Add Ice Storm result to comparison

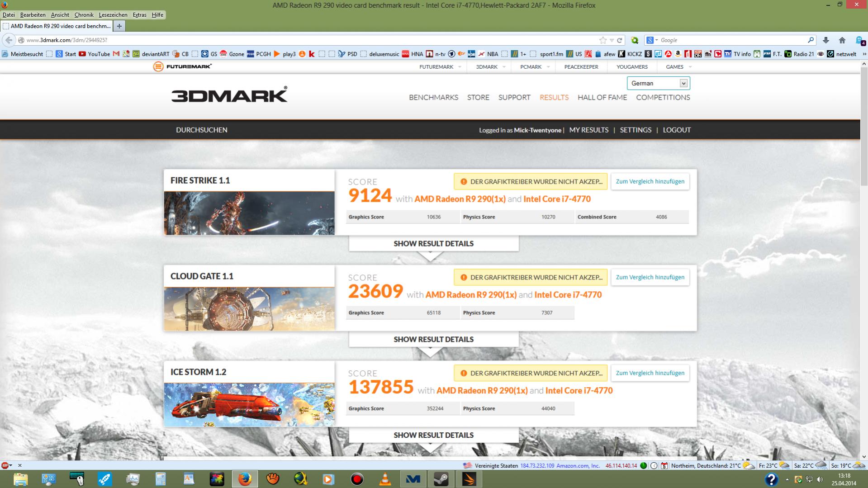point(650,373)
